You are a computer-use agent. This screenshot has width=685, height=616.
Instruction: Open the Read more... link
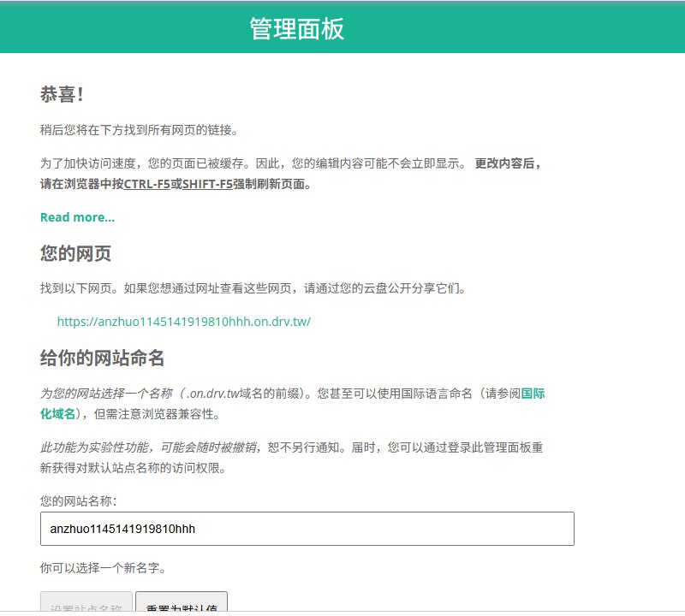click(x=78, y=216)
